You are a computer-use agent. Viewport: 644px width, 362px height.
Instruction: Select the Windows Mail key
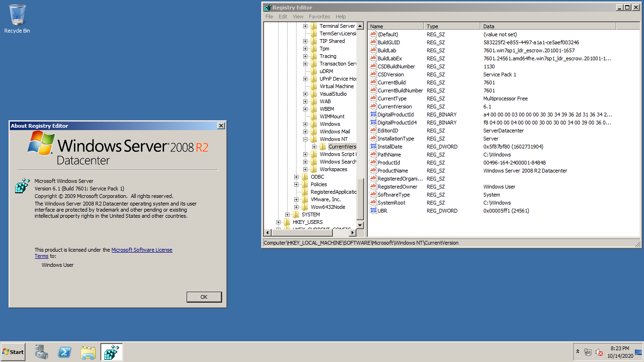point(335,132)
